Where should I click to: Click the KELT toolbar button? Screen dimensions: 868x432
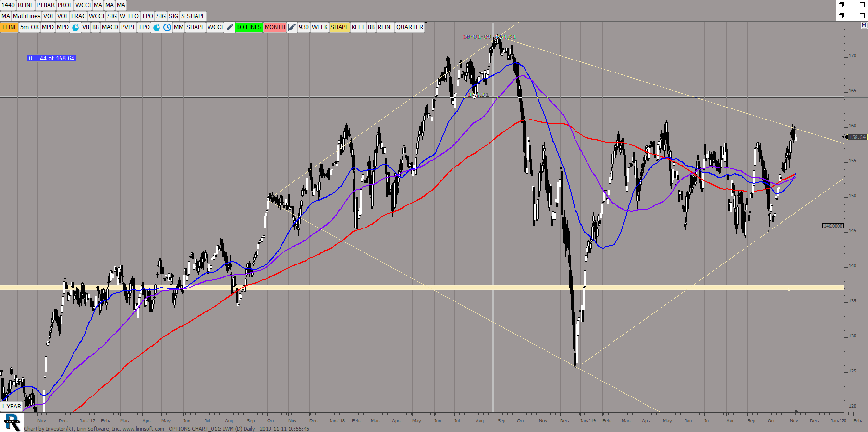358,27
